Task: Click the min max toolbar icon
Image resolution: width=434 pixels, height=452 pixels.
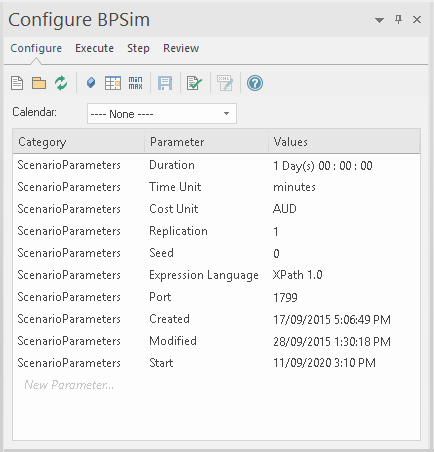Action: pyautogui.click(x=135, y=83)
